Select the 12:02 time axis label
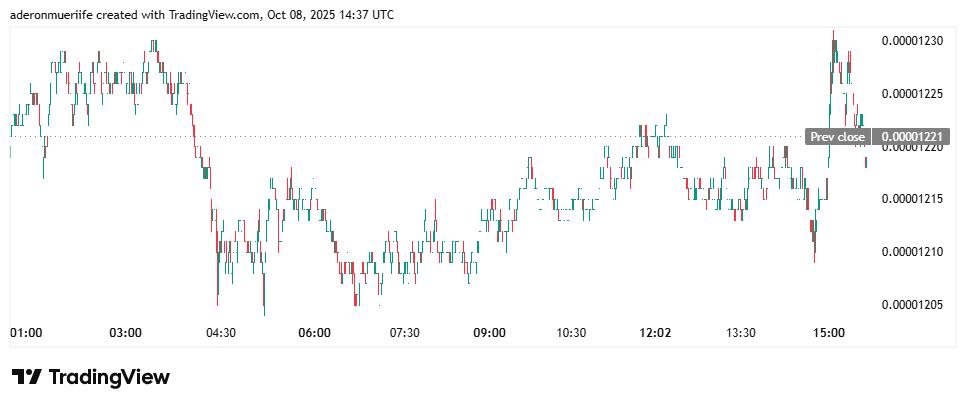Screen dimensions: 966x407 [655, 333]
